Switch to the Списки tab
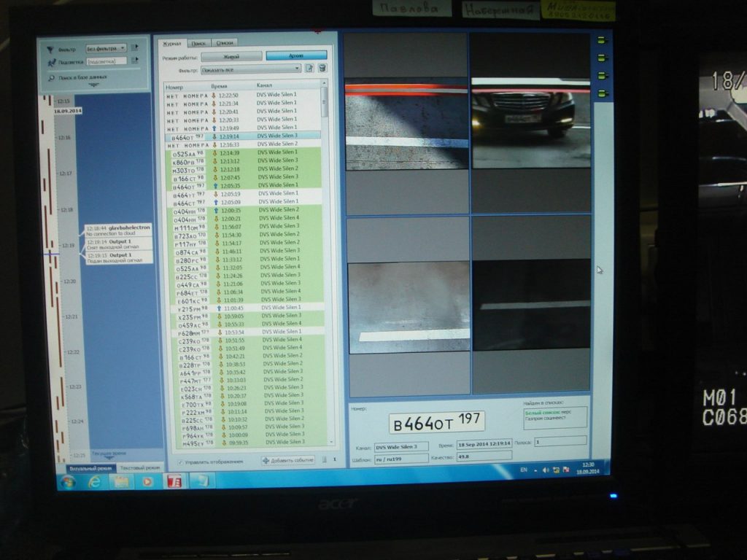This screenshot has width=747, height=560. (225, 42)
